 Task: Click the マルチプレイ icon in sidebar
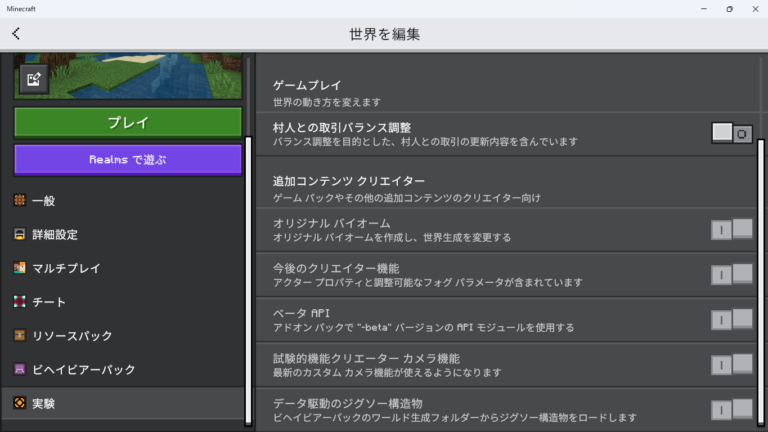tap(20, 268)
